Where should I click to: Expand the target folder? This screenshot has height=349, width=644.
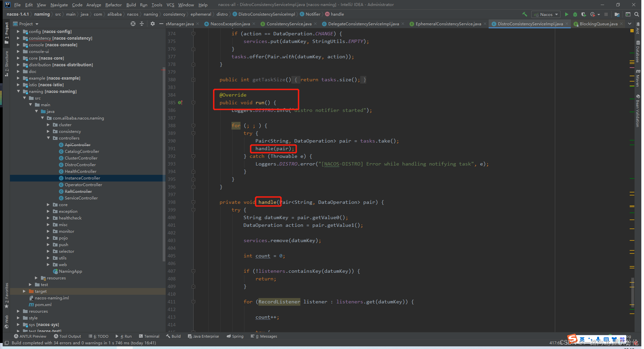pos(24,291)
